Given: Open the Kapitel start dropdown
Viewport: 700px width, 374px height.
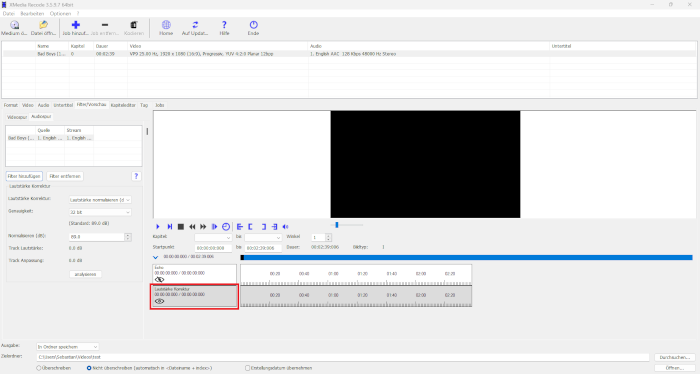Looking at the screenshot, I should 213,237.
